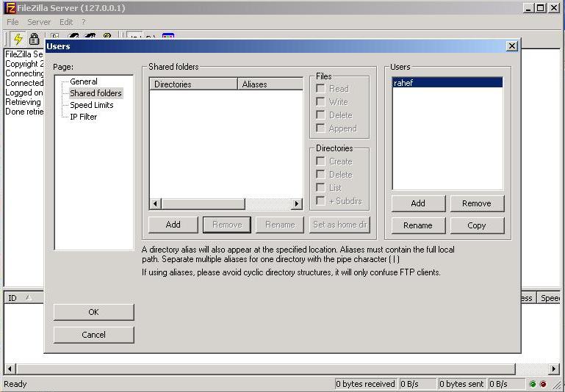565x392 pixels.
Task: Confirm the dialog with OK
Action: 94,312
